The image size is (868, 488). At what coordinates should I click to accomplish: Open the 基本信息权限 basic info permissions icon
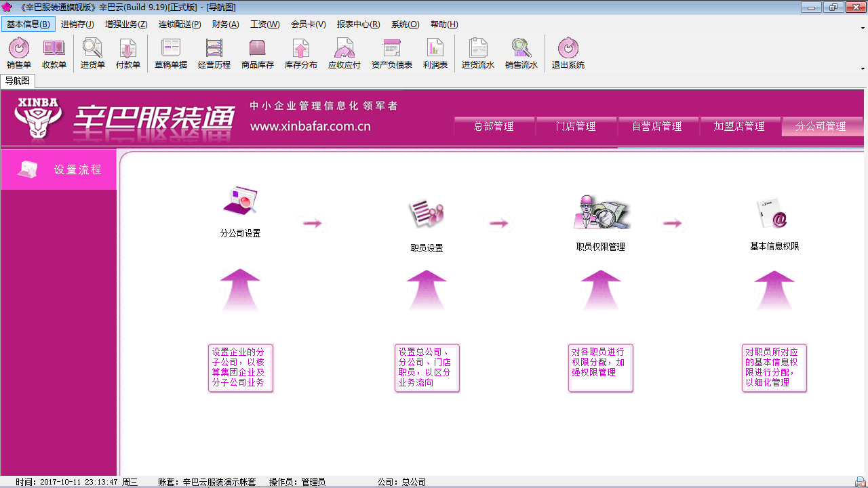tap(773, 213)
